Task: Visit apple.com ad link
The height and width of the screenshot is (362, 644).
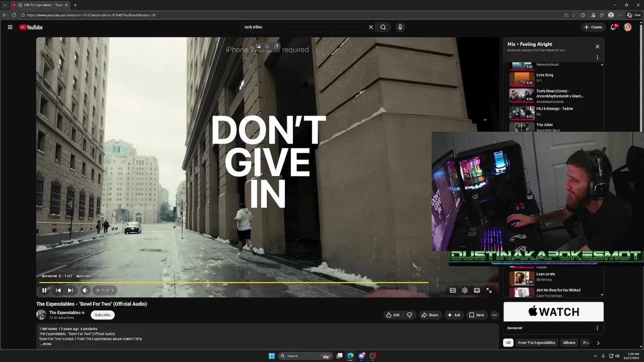Action: pyautogui.click(x=84, y=276)
